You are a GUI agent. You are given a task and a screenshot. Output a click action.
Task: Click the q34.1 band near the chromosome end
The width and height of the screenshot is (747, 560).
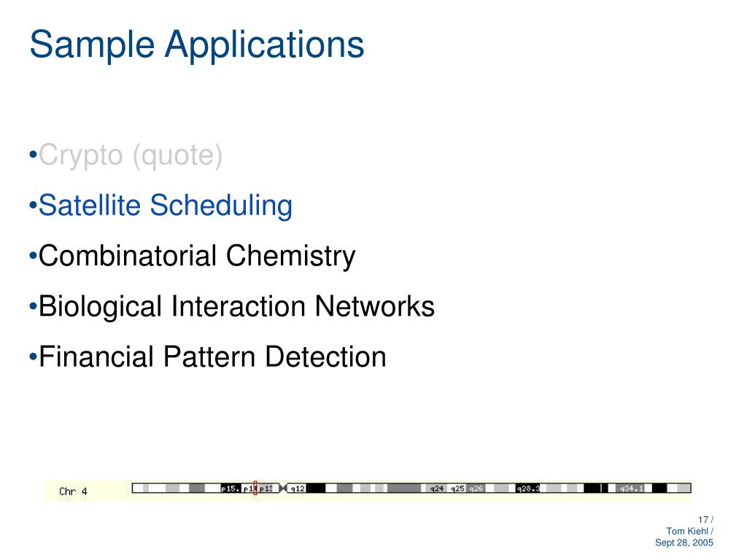click(631, 488)
